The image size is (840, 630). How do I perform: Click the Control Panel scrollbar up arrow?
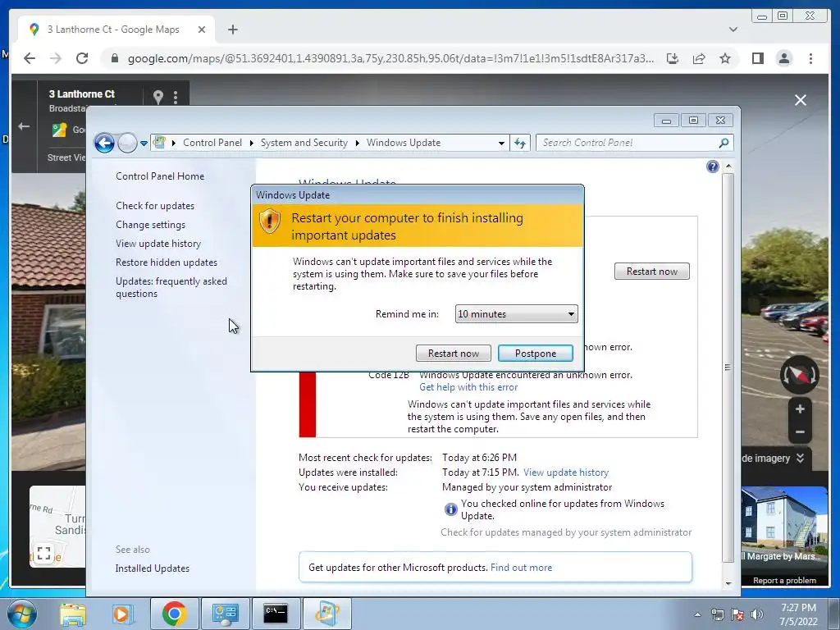click(x=728, y=166)
